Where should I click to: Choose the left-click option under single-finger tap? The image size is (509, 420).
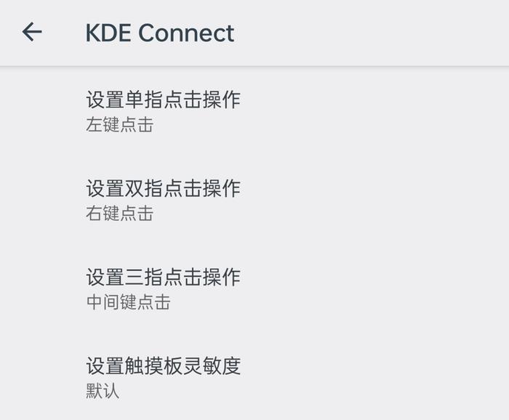120,125
